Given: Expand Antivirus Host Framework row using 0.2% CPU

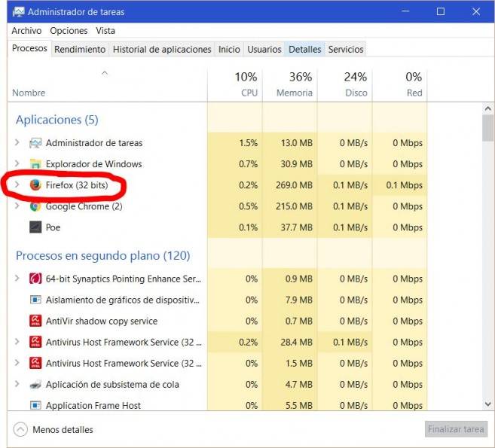Looking at the screenshot, I should [x=17, y=342].
